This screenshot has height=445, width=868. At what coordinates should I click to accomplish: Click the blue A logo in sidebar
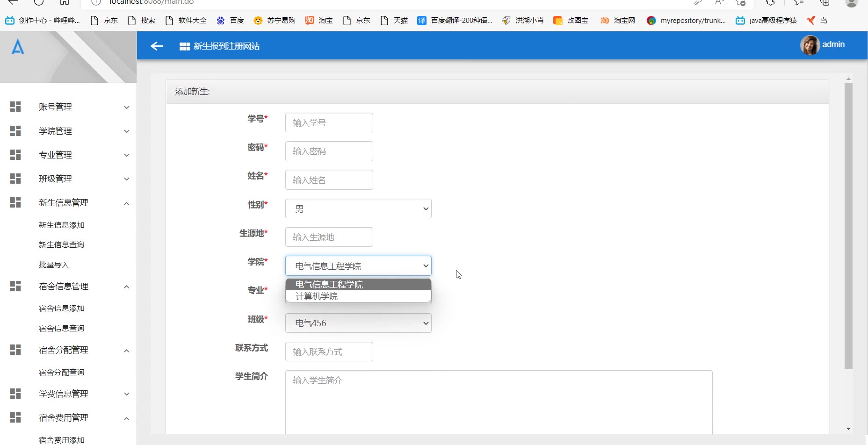pos(18,47)
